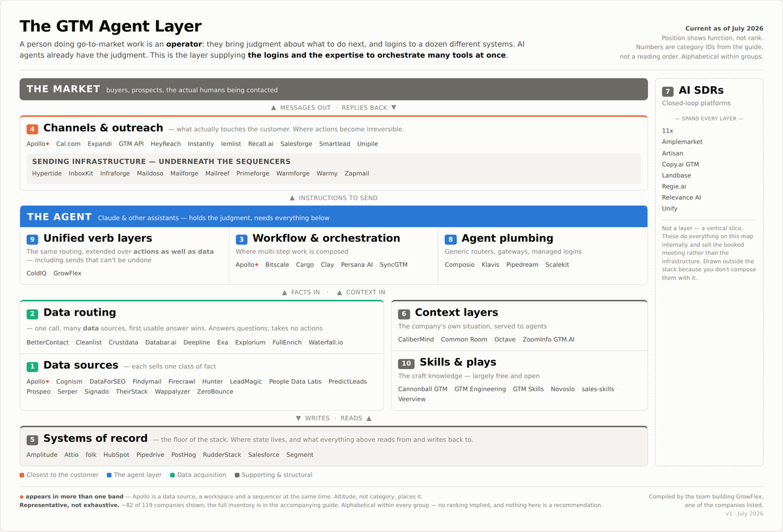Click 'ZoomInfo GTM.AI' under Context layers
Screen dimensions: 783x532
[x=549, y=340]
